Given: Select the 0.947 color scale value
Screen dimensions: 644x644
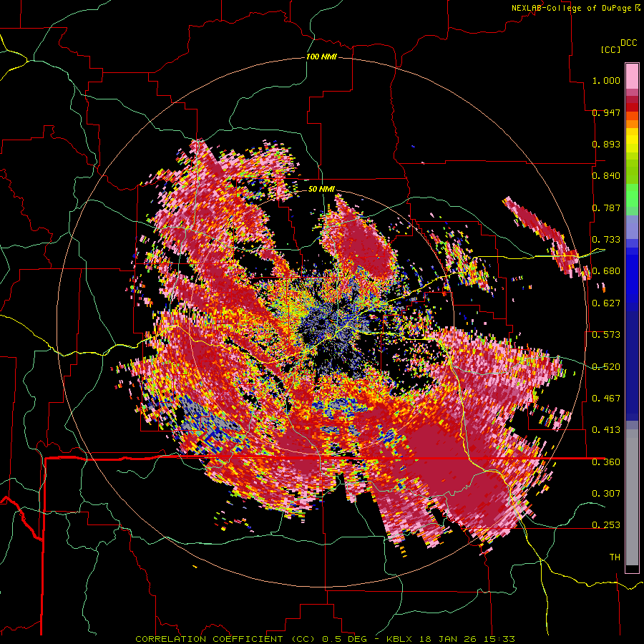Looking at the screenshot, I should pyautogui.click(x=606, y=112).
